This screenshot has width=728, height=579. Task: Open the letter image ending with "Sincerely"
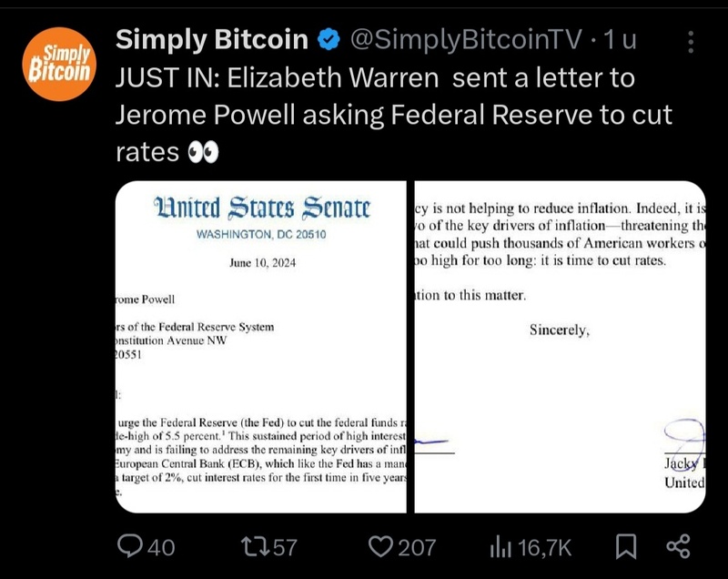point(560,347)
